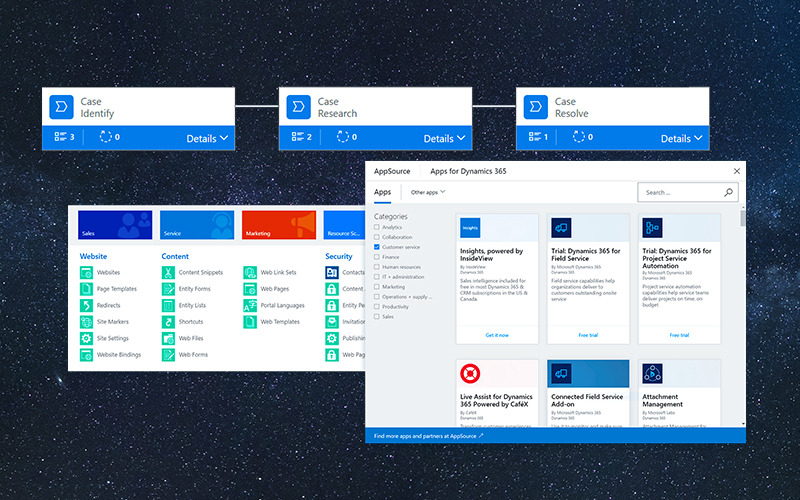
Task: Click the Content Snippets scissors icon
Action: coord(168,272)
